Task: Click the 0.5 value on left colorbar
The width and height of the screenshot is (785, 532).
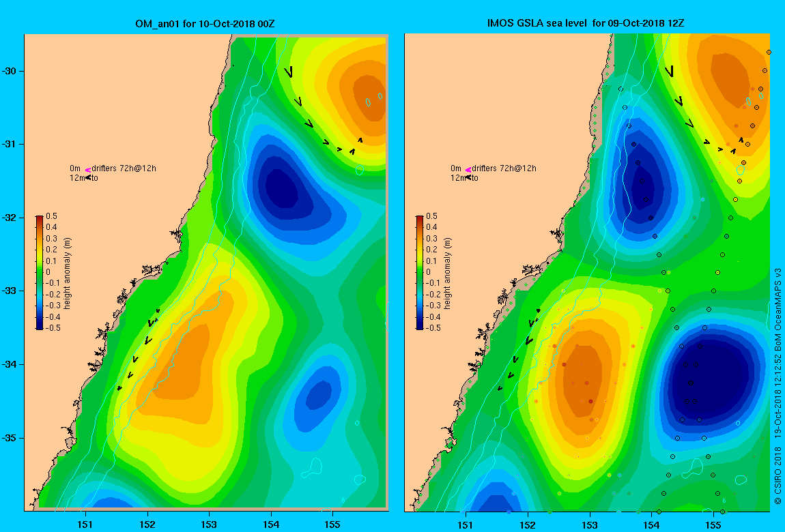Action: pos(52,216)
